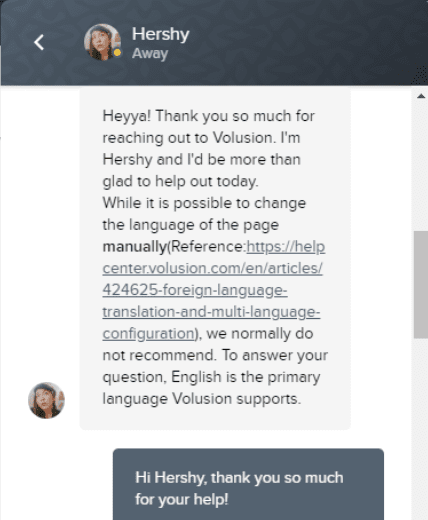Click the scroll up arrow
Viewport: 428px width, 520px height.
coord(421,96)
